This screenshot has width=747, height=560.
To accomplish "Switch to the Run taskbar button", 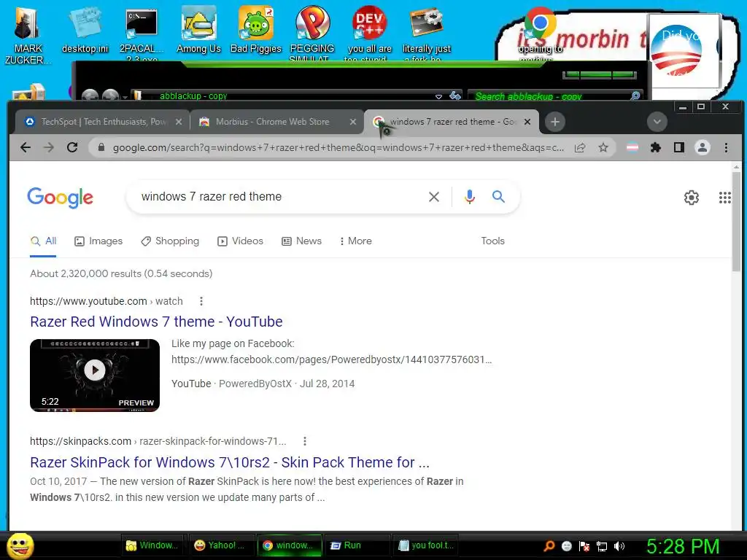I will click(x=356, y=545).
